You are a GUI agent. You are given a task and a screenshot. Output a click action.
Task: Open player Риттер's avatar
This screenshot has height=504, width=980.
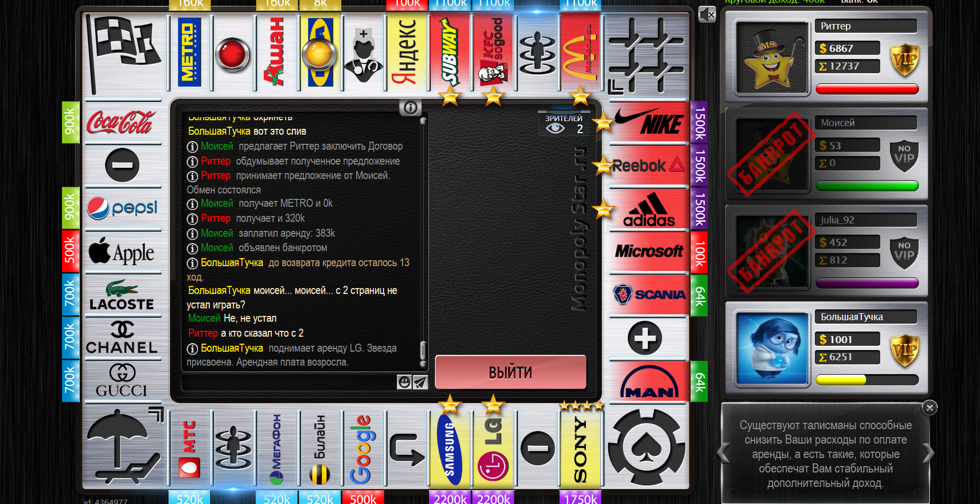[x=772, y=57]
